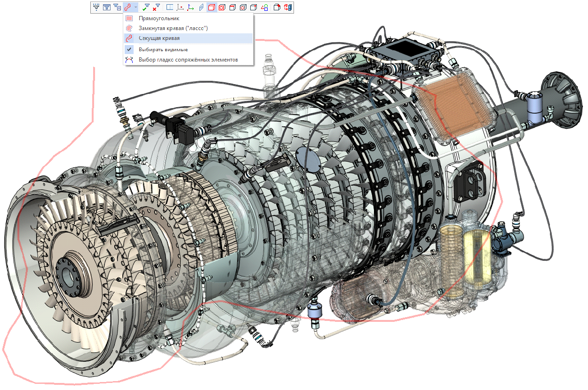588x390 pixels.
Task: Select the 3D coordinate system filter icon
Action: tap(191, 7)
